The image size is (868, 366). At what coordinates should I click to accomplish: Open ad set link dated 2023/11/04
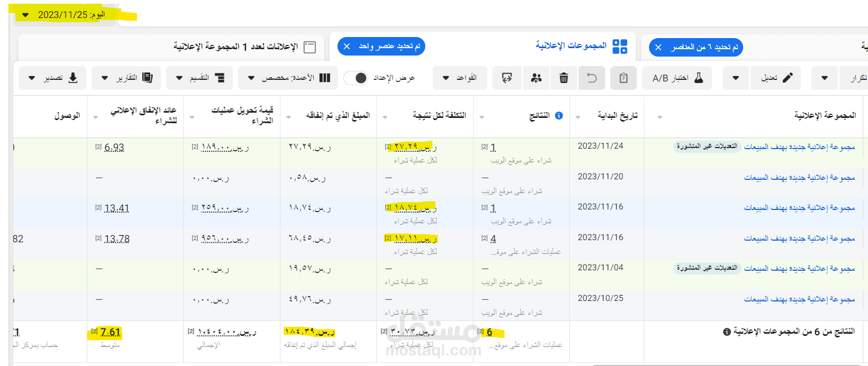tap(799, 269)
